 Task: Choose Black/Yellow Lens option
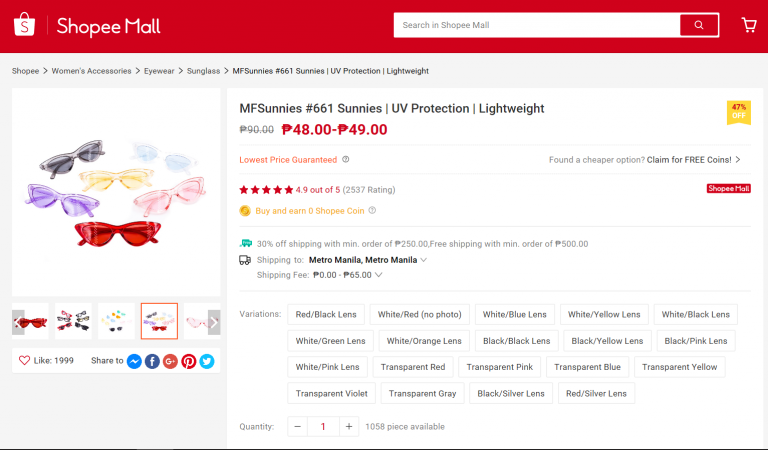[607, 341]
